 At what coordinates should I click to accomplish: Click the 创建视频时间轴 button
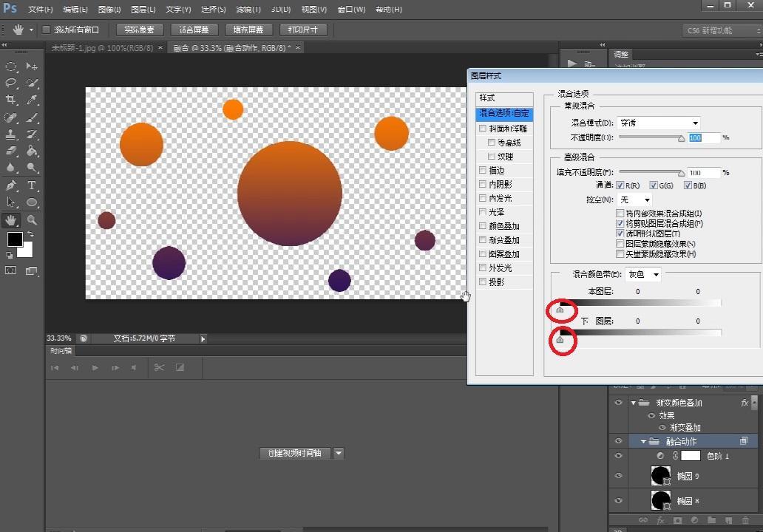coord(295,454)
